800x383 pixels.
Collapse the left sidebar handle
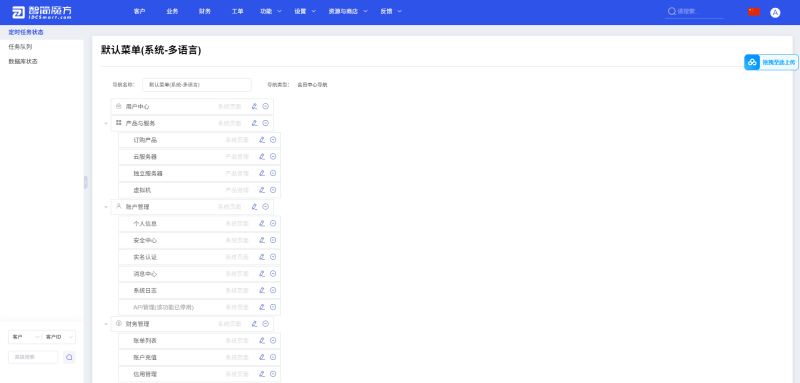[86, 182]
